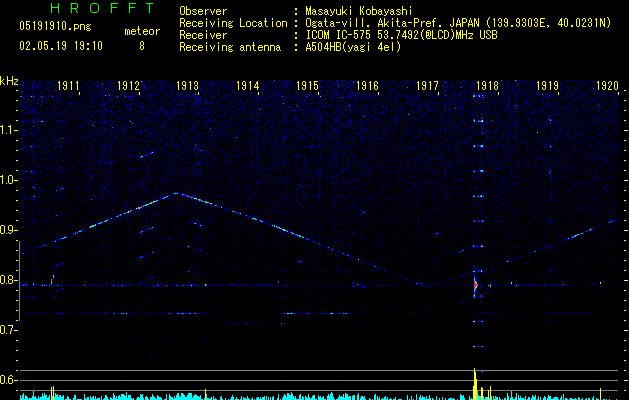Viewport: 629px width, 400px height.
Task: Click the 1911 time axis marker
Action: tap(68, 86)
